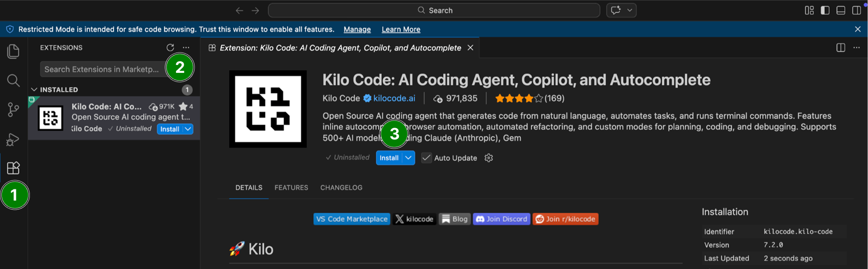868x269 pixels.
Task: Click the Kilo Code sidebar item logo
Action: pos(50,118)
